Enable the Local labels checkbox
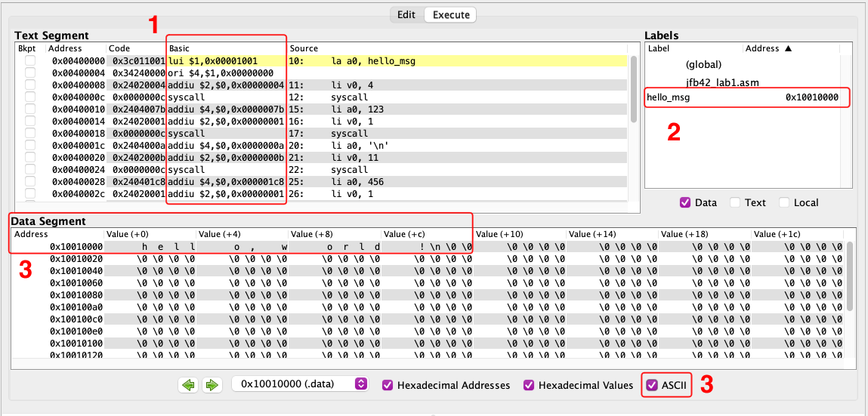This screenshot has height=416, width=868. click(x=783, y=202)
